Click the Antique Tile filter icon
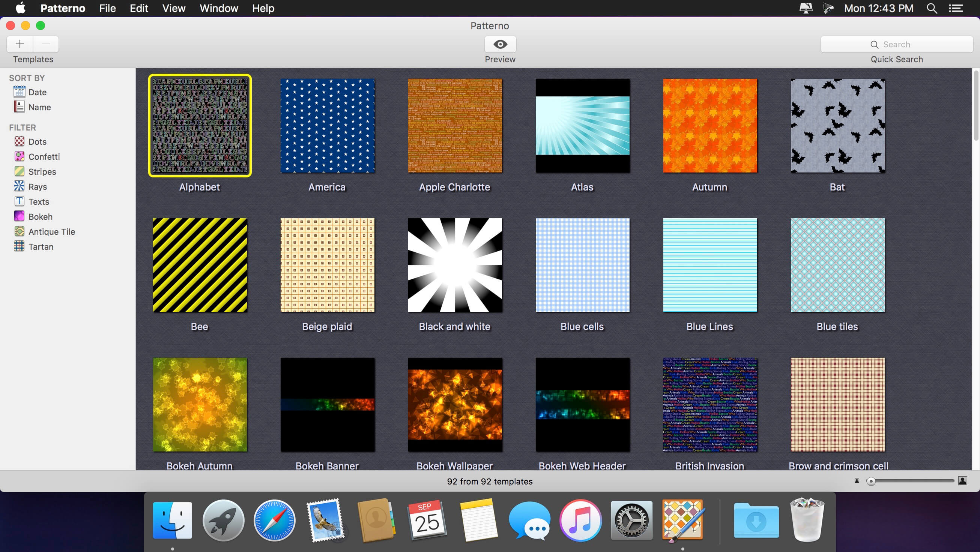980x552 pixels. click(20, 231)
